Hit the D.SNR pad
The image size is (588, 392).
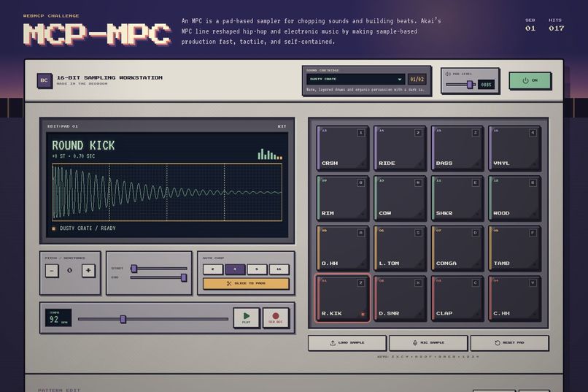point(400,299)
